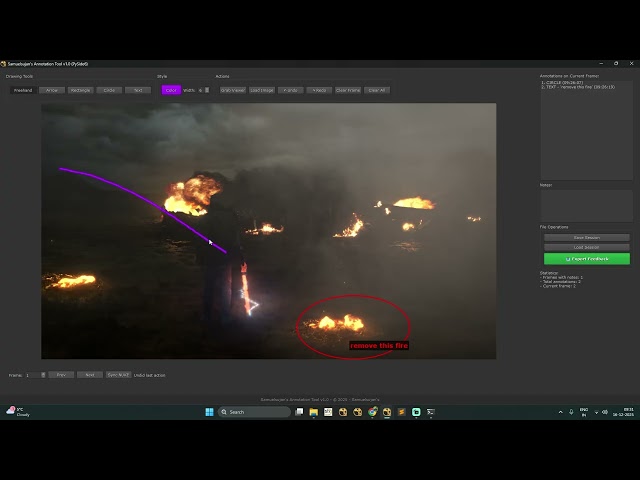
Task: Click the Grab Viewer button
Action: (233, 90)
